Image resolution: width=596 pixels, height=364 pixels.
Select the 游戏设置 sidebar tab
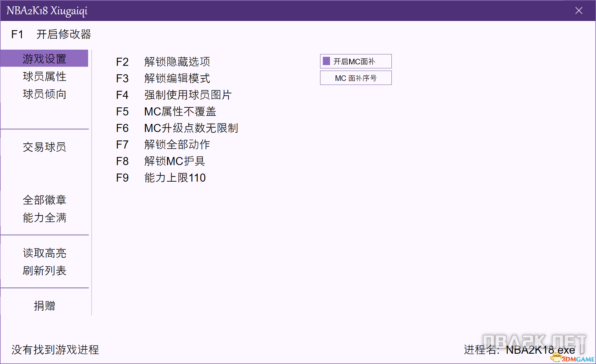pyautogui.click(x=44, y=58)
